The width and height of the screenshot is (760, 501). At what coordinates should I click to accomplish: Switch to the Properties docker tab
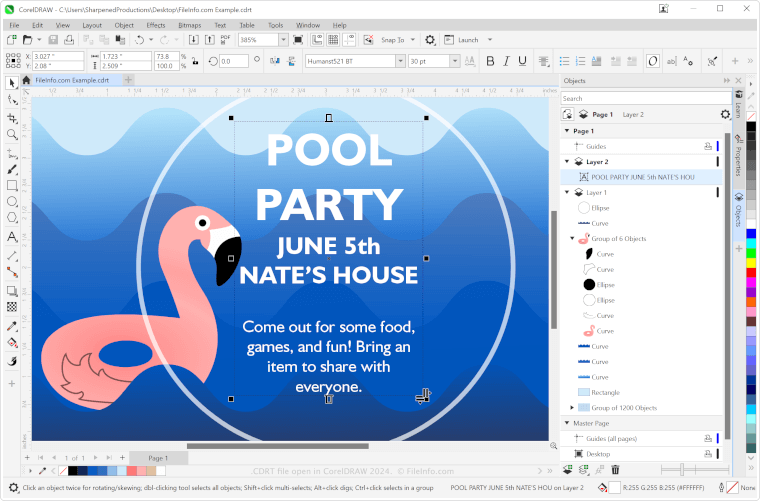pyautogui.click(x=738, y=150)
